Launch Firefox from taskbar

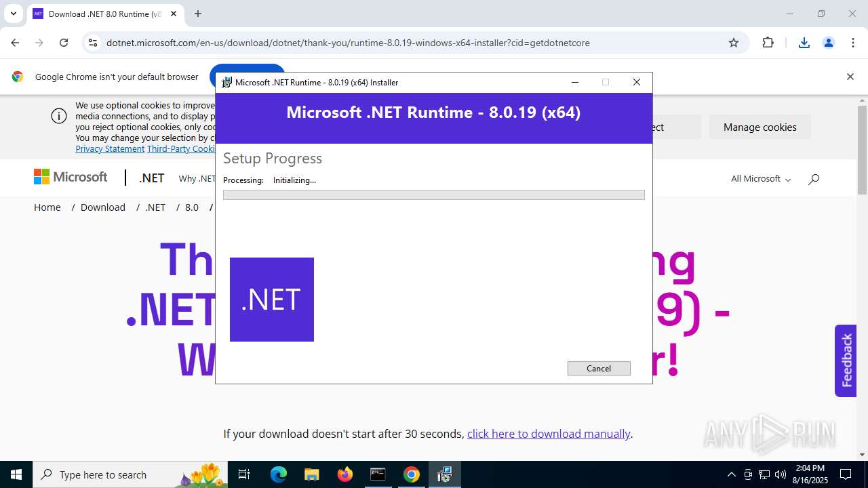point(345,474)
